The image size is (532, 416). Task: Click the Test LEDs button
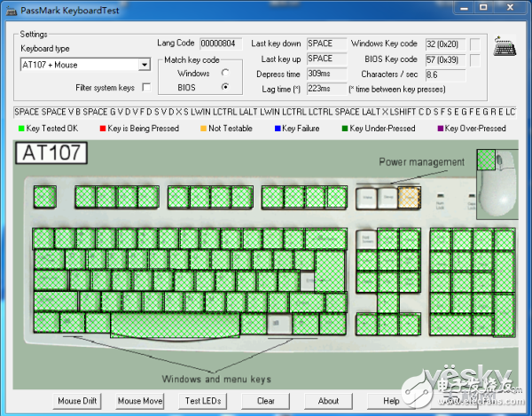pos(203,401)
